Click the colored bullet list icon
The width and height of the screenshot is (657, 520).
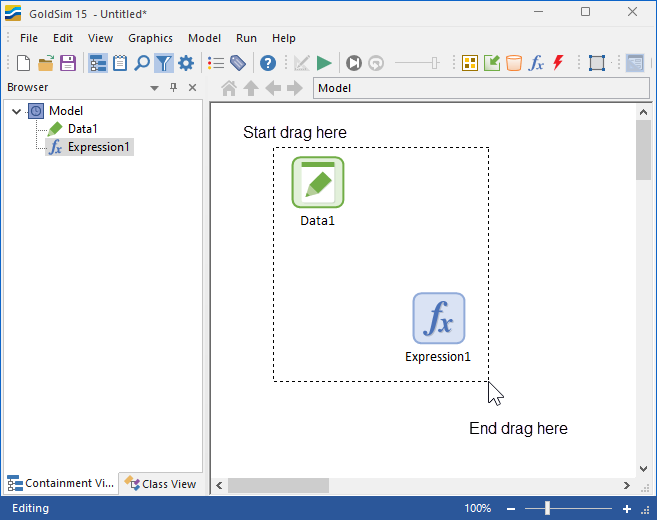[216, 63]
